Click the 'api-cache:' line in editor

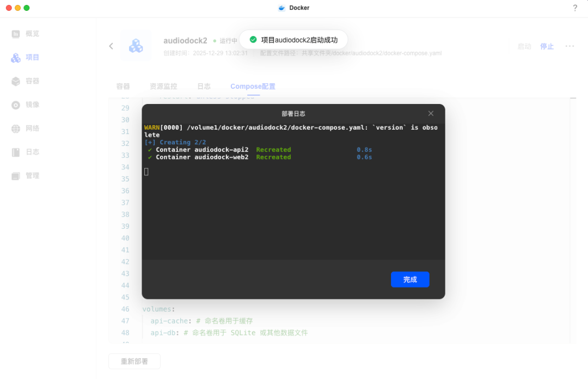pyautogui.click(x=202, y=321)
